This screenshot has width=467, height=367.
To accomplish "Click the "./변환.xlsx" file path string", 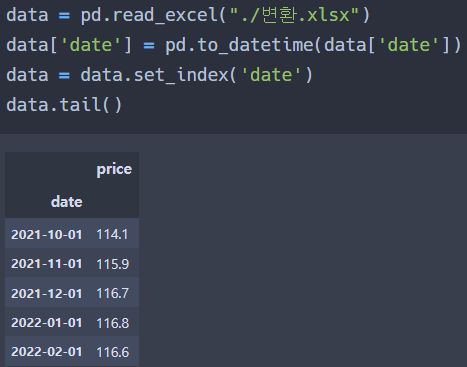I will [294, 15].
